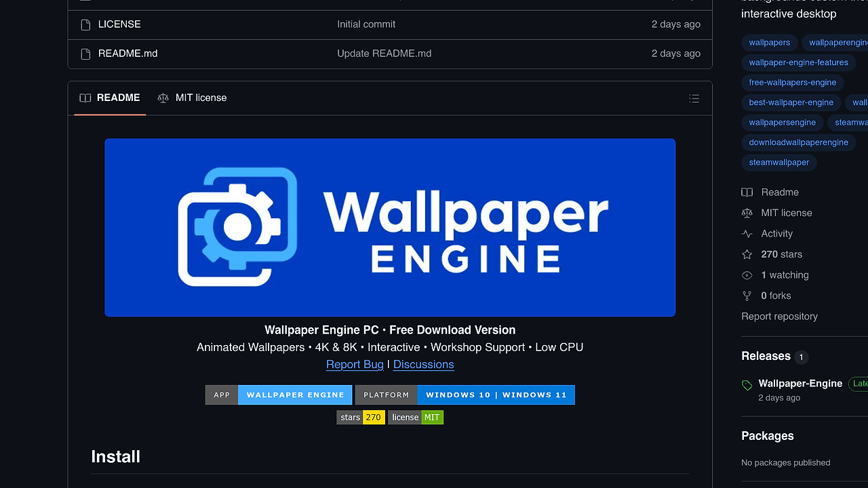
Task: Open the Activity link
Action: pos(777,234)
